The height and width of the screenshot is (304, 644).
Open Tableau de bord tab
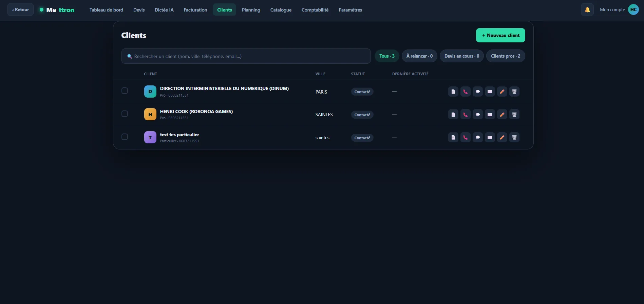pos(106,10)
